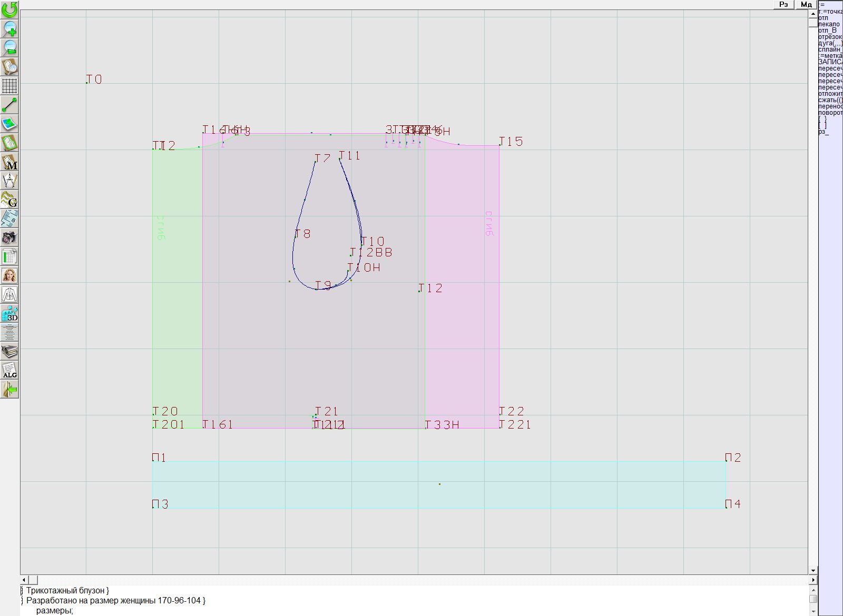
Task: Click the woman's face portrait icon
Action: (x=9, y=275)
